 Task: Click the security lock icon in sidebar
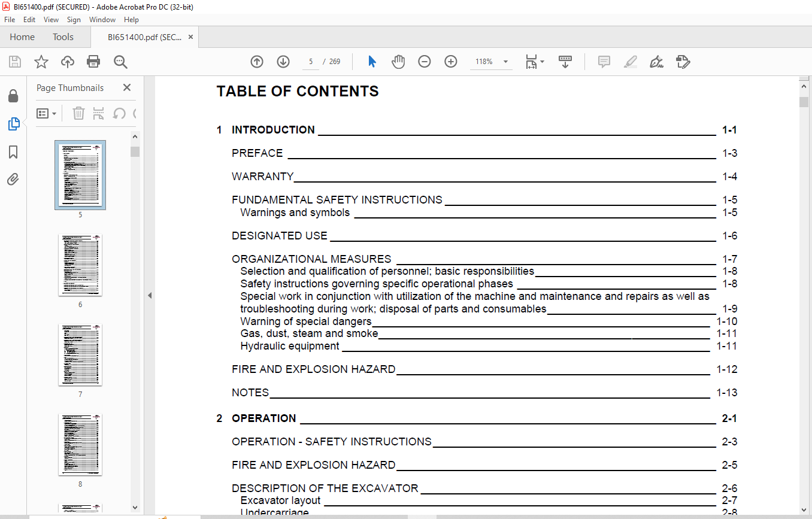13,96
